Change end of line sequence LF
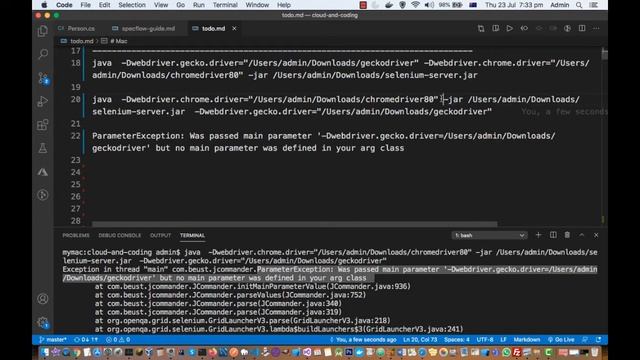The image size is (640, 360). 503,340
